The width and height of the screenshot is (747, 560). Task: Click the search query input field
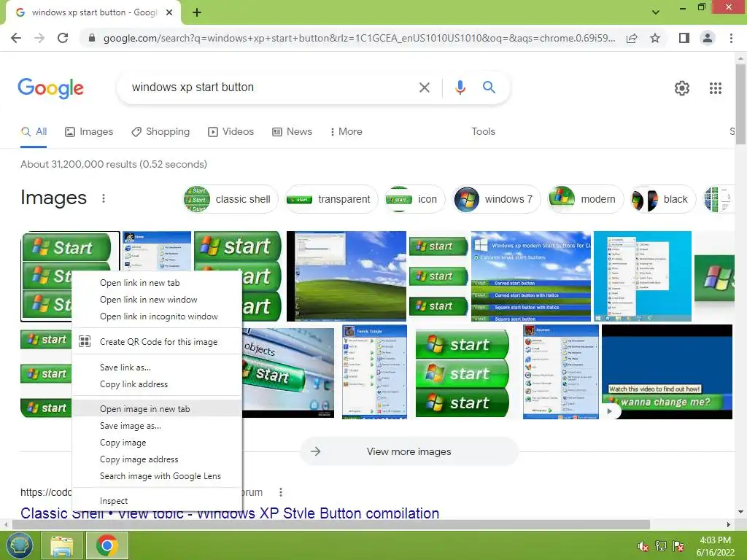(271, 87)
